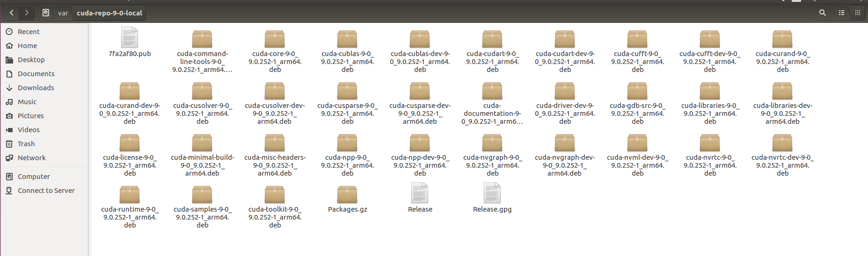The height and width of the screenshot is (256, 868).
Task: Go back with the left arrow button
Action: [12, 13]
